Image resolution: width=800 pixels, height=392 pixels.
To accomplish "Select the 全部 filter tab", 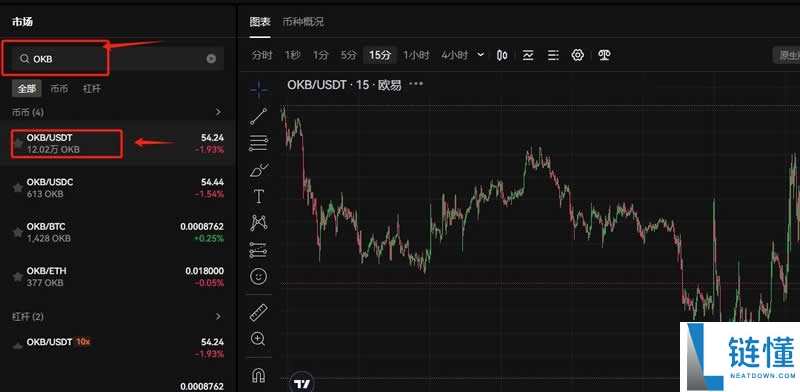I will pyautogui.click(x=27, y=88).
